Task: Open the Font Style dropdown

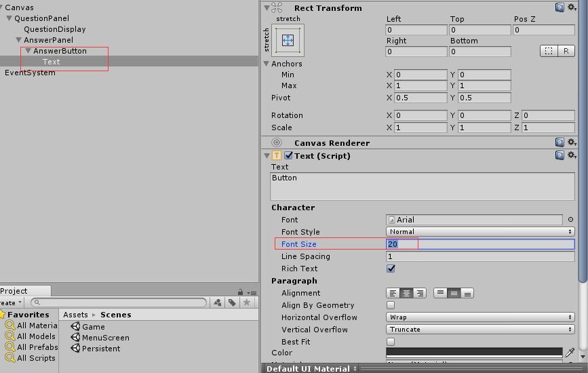Action: [x=480, y=232]
